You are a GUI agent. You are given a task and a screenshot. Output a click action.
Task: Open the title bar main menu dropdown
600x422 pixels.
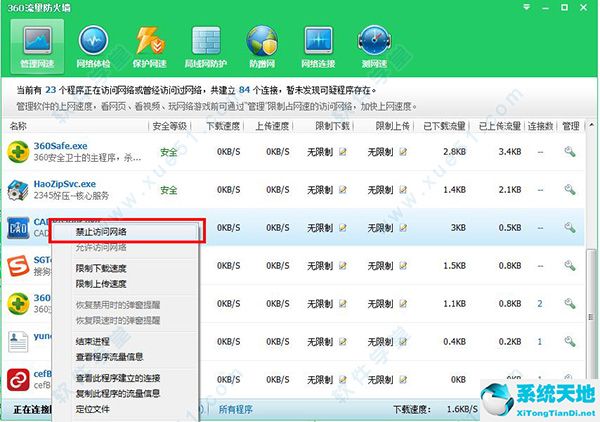coord(527,7)
